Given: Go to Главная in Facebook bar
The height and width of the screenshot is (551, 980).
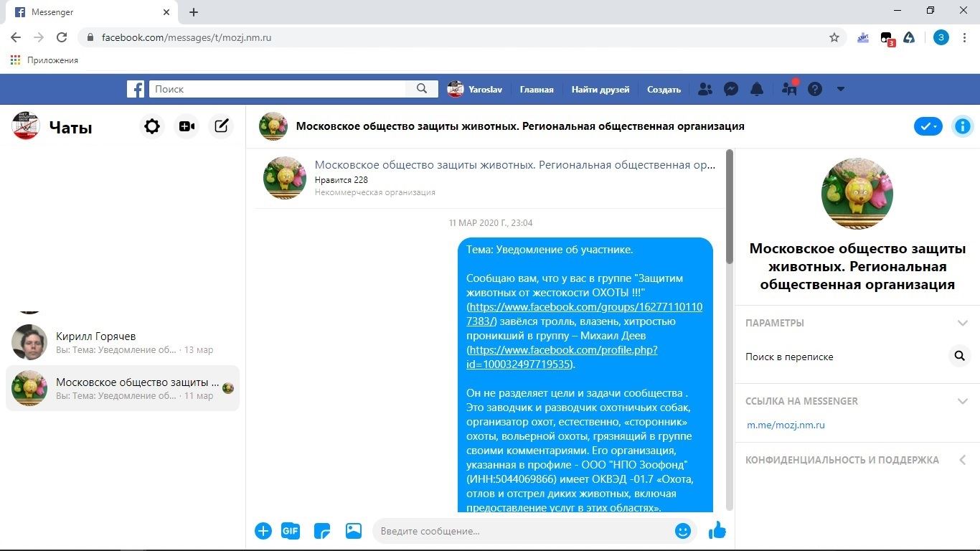Looking at the screenshot, I should point(537,90).
